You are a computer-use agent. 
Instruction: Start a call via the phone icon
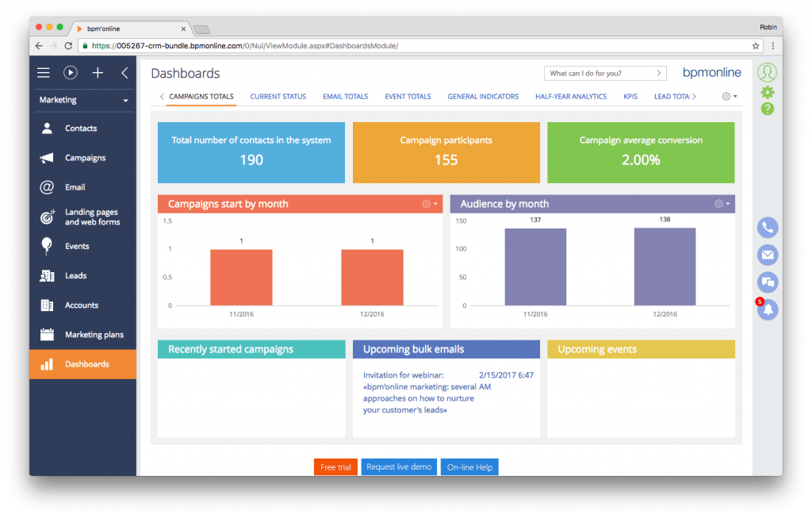click(767, 228)
